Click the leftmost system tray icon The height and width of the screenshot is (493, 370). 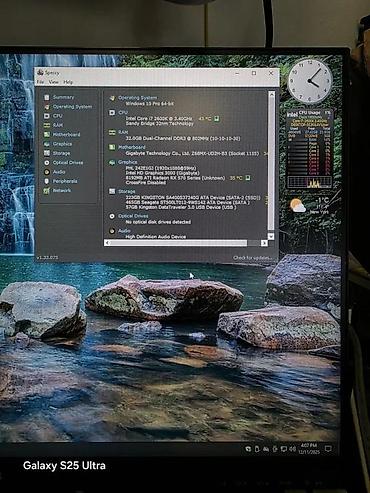[248, 449]
